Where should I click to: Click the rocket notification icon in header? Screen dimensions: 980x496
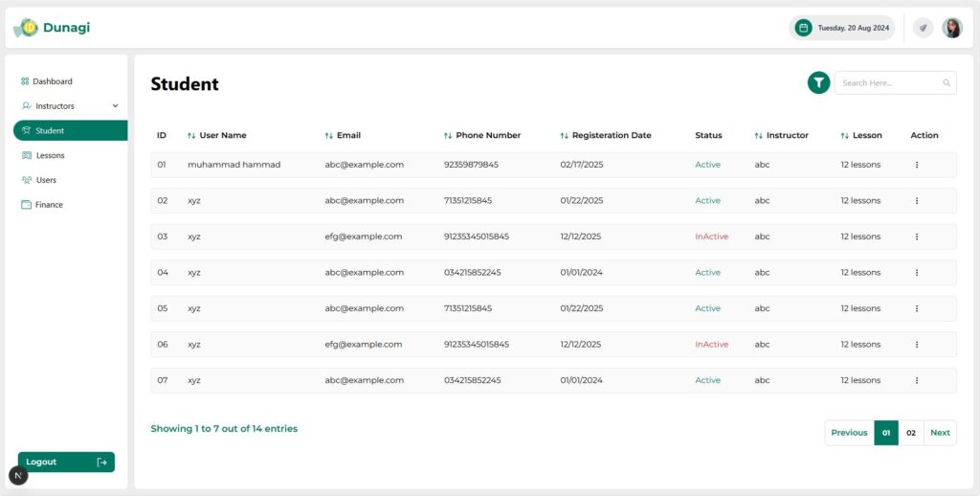pos(924,28)
